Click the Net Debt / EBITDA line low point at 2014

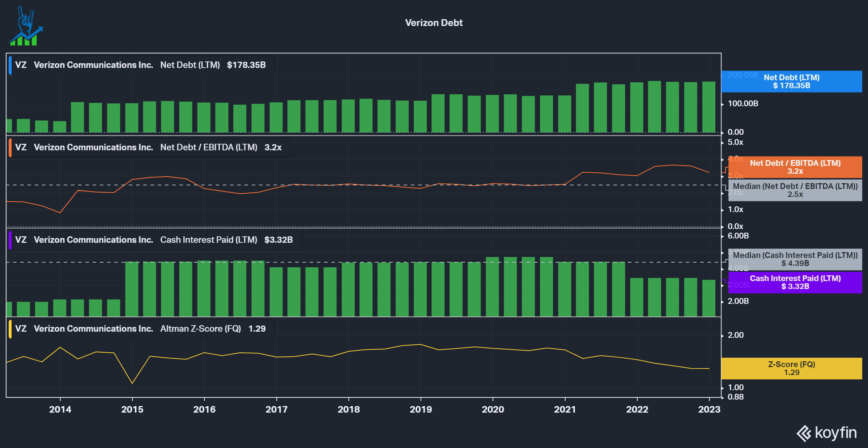point(60,212)
